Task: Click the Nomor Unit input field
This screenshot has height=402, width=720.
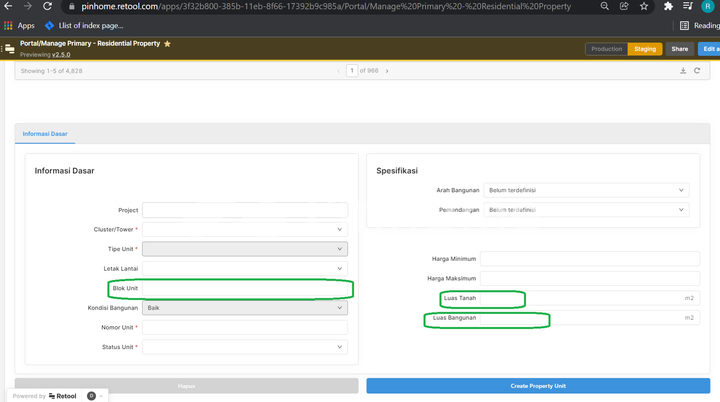Action: pyautogui.click(x=245, y=327)
